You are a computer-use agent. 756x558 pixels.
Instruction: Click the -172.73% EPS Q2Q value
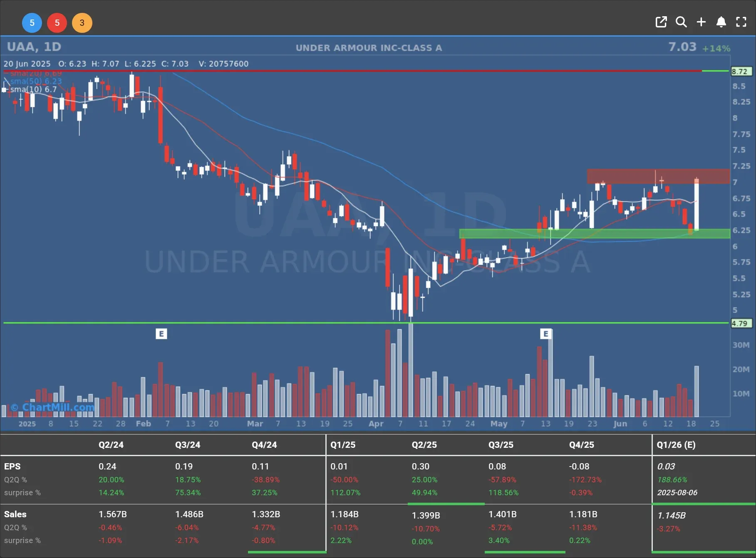[x=585, y=480]
